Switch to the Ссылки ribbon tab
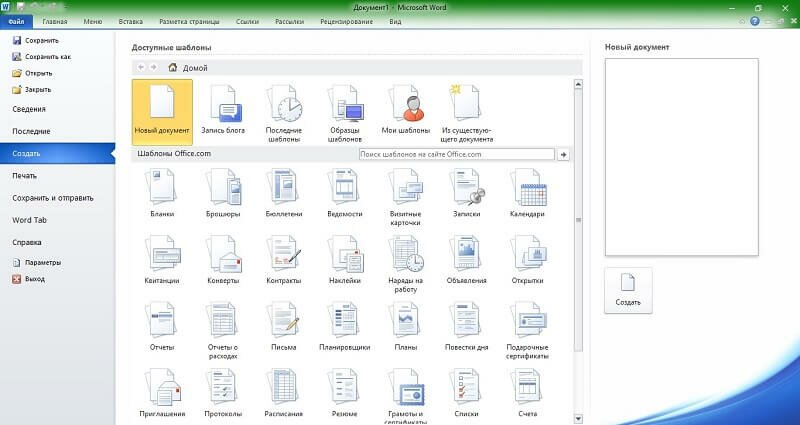Screen dimensions: 800x425 (247, 21)
